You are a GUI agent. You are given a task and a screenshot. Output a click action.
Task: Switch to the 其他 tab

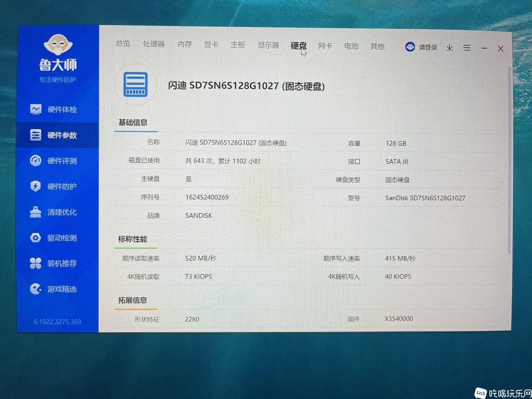378,46
